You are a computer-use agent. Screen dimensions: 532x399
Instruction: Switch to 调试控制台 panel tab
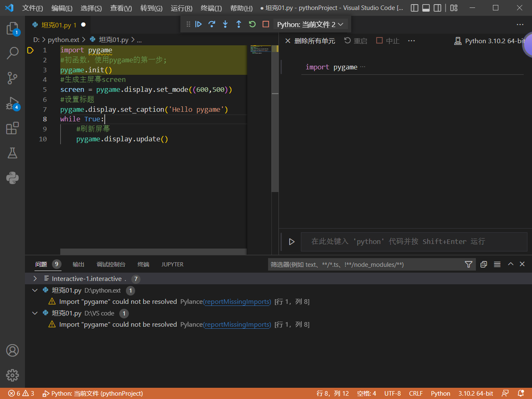(x=111, y=264)
